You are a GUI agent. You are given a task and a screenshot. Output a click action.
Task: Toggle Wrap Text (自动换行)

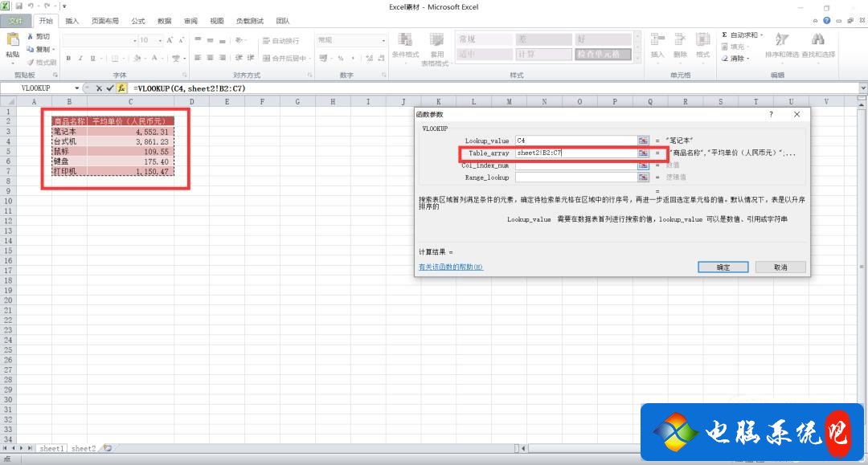coord(280,40)
